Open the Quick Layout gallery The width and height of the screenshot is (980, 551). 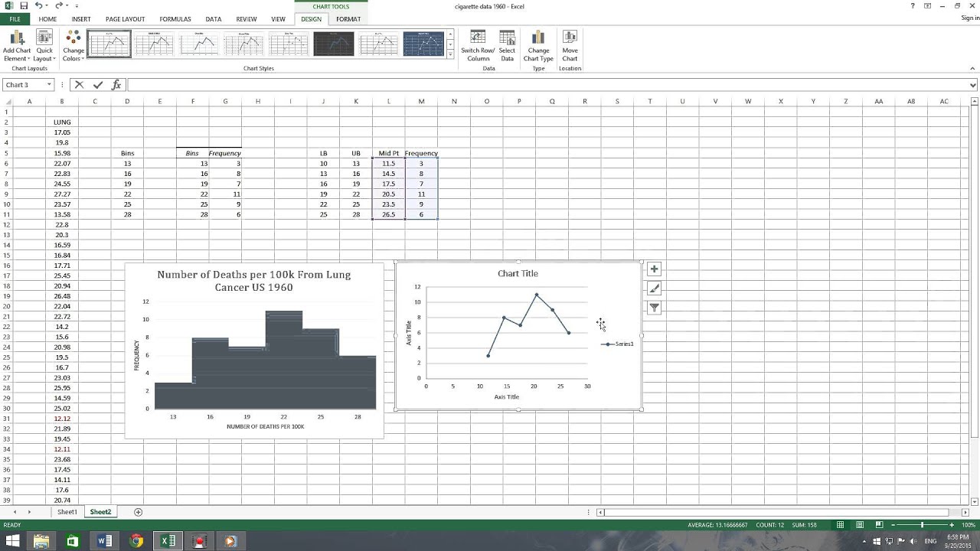[x=44, y=46]
